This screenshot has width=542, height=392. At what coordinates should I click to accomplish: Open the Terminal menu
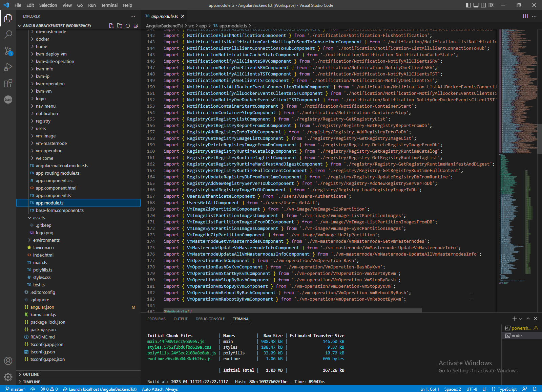pyautogui.click(x=109, y=5)
